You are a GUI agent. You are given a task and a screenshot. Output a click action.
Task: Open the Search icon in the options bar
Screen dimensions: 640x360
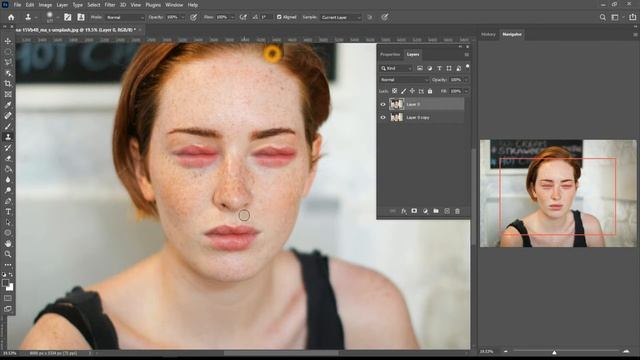pyautogui.click(x=602, y=17)
